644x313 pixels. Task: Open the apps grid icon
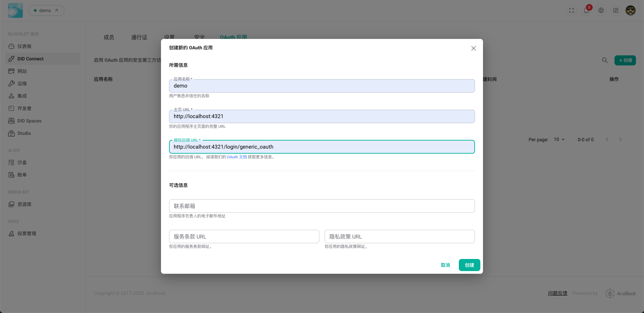616,10
